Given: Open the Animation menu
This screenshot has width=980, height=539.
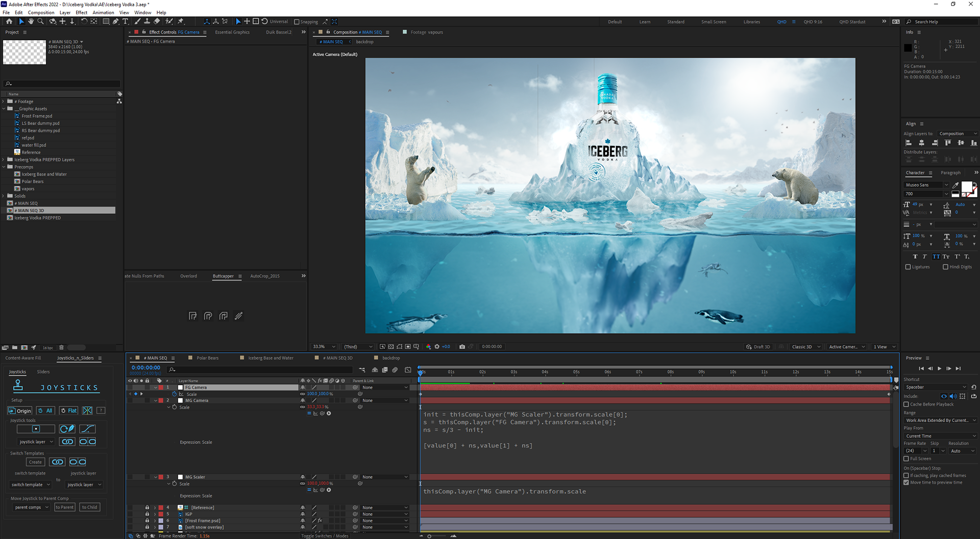Looking at the screenshot, I should tap(103, 12).
